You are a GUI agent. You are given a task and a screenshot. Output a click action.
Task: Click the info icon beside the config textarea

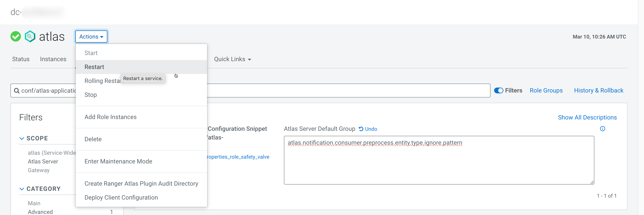[602, 129]
